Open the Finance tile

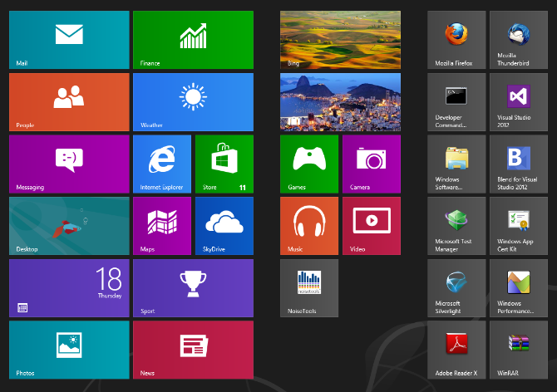coord(193,40)
